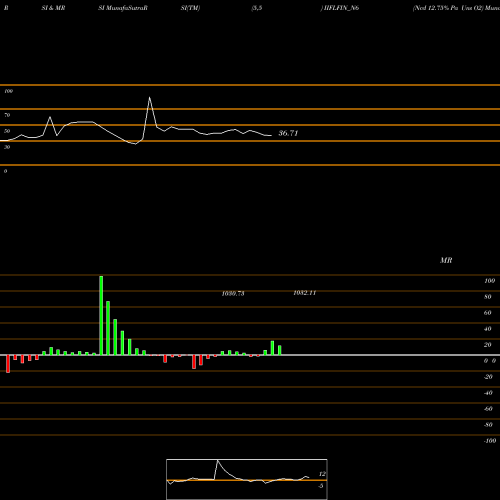Click the 'SI MunafaSutraR' header text
The height and width of the screenshot is (500, 500).
pos(123,8)
